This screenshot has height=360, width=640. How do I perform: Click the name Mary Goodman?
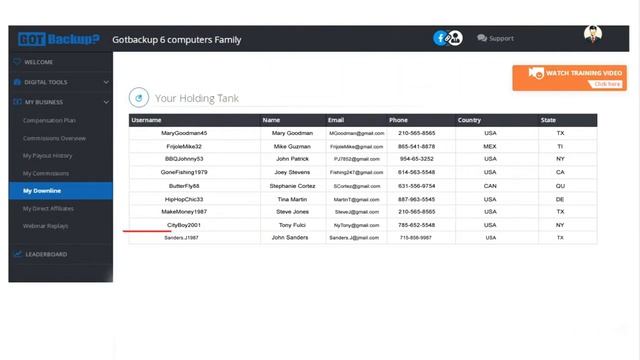(x=292, y=133)
